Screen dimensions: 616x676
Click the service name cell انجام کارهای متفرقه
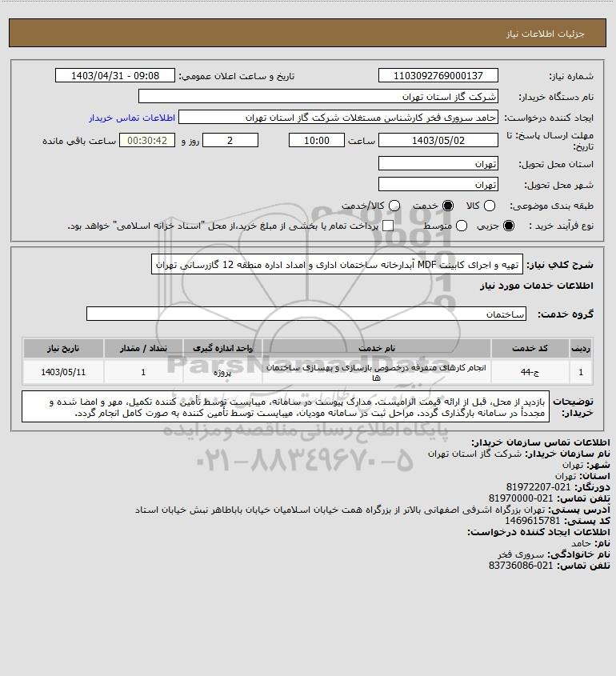point(376,372)
